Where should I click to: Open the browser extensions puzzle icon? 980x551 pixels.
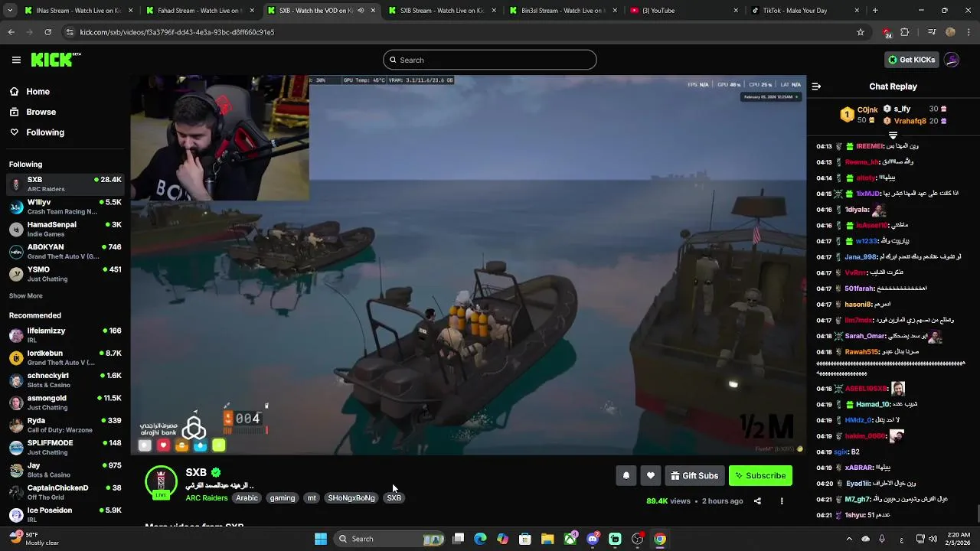click(x=905, y=32)
